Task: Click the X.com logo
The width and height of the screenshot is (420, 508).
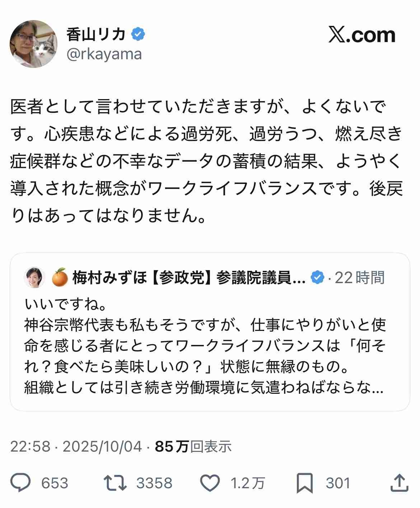Action: 361,35
